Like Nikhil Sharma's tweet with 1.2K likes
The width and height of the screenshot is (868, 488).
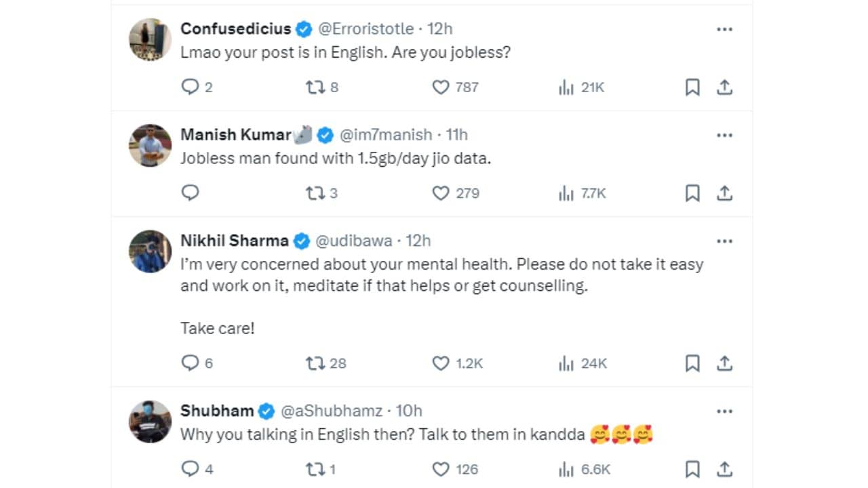pyautogui.click(x=441, y=363)
